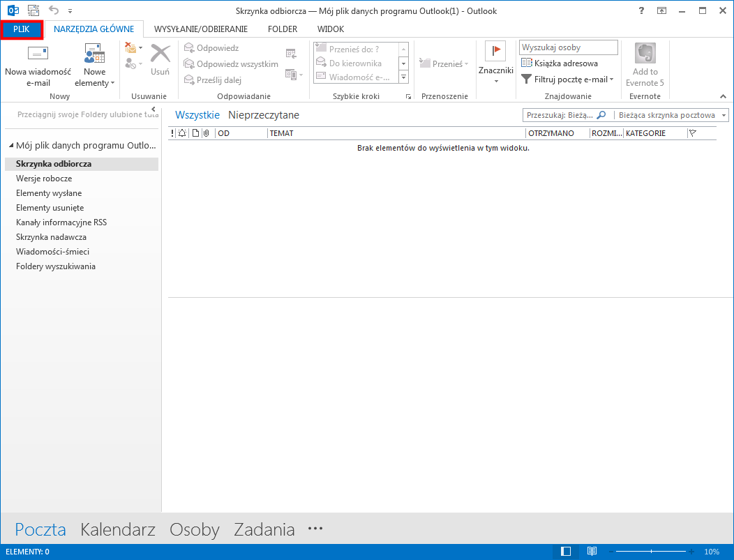Image resolution: width=734 pixels, height=560 pixels.
Task: Sort by reminder bell column
Action: pyautogui.click(x=182, y=133)
